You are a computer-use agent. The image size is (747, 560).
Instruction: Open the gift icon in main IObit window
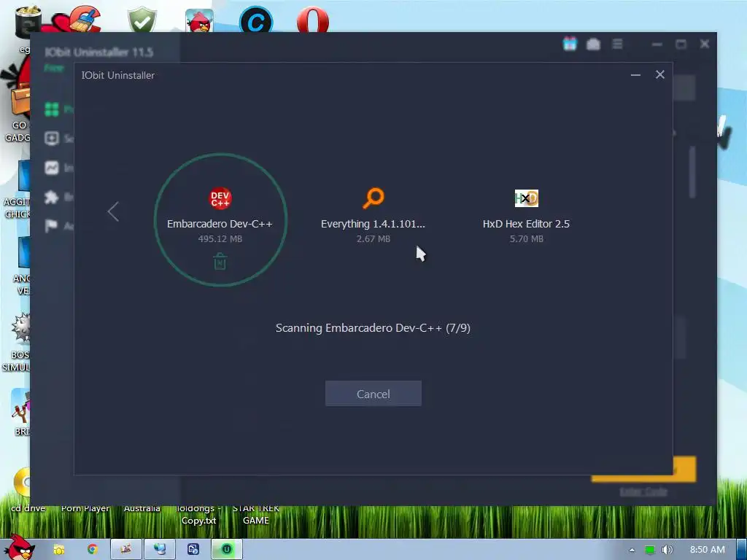[570, 44]
